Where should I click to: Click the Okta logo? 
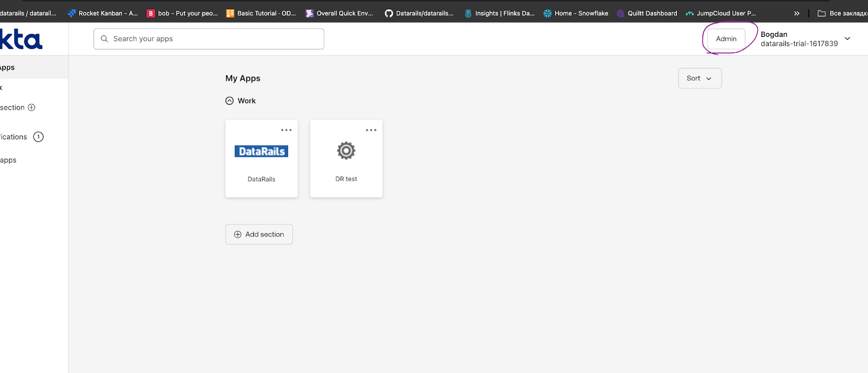21,40
